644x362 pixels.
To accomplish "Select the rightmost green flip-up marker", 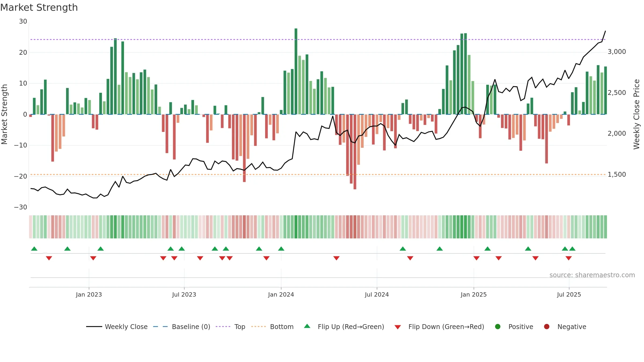I will (x=572, y=249).
